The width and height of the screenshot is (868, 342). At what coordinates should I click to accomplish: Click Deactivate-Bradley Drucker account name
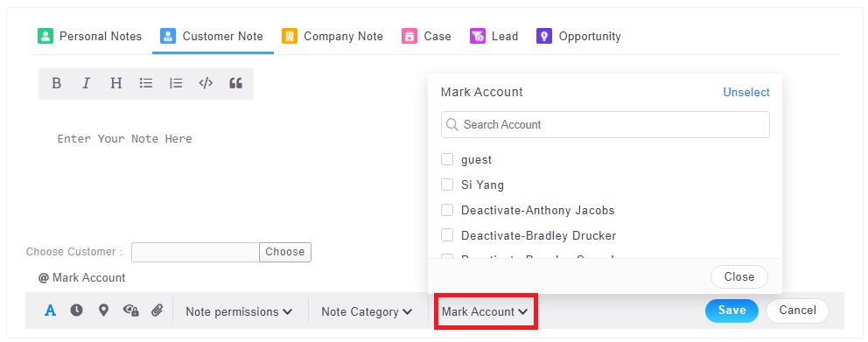(539, 236)
